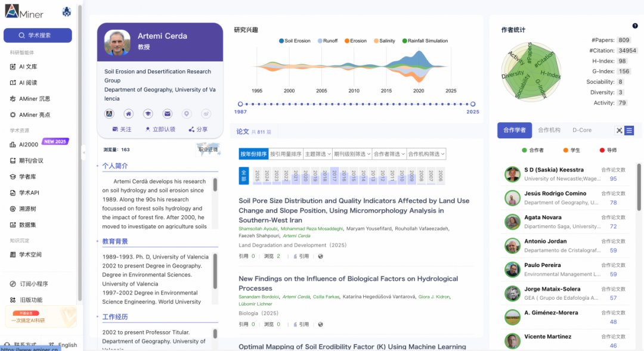Viewport: 644px width, 351px height.
Task: Click Agata Novara's avatar
Action: click(512, 222)
